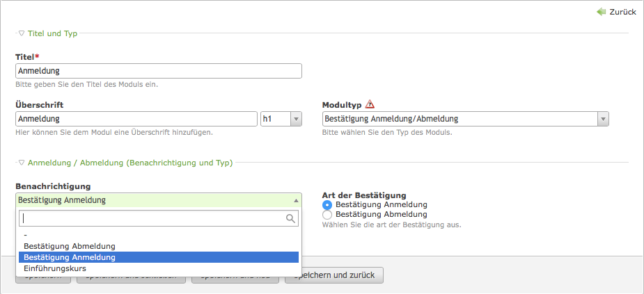This screenshot has height=294, width=644.
Task: Click into the Titel text field
Action: click(x=158, y=71)
